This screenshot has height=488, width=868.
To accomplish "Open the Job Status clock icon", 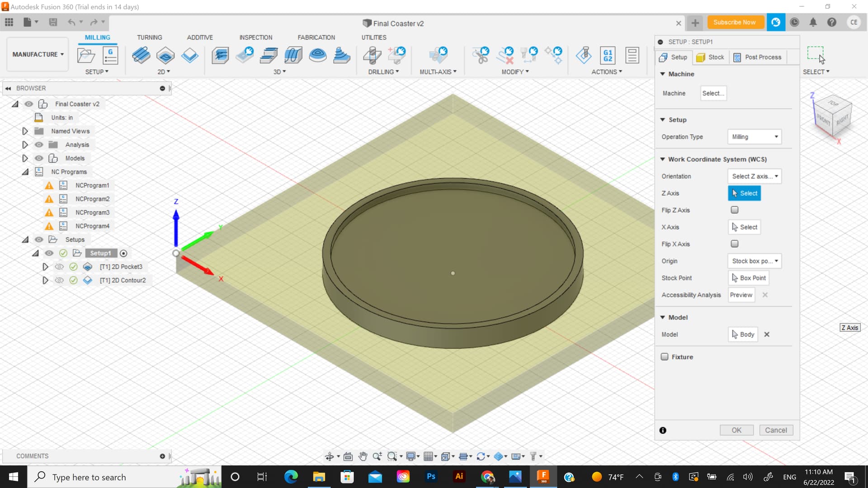I will 794,22.
